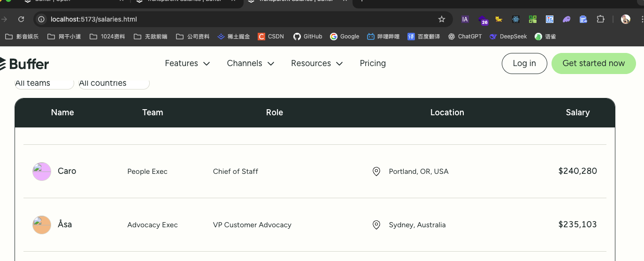Image resolution: width=644 pixels, height=261 pixels.
Task: Click the site info icon beside the URL
Action: coord(41,19)
